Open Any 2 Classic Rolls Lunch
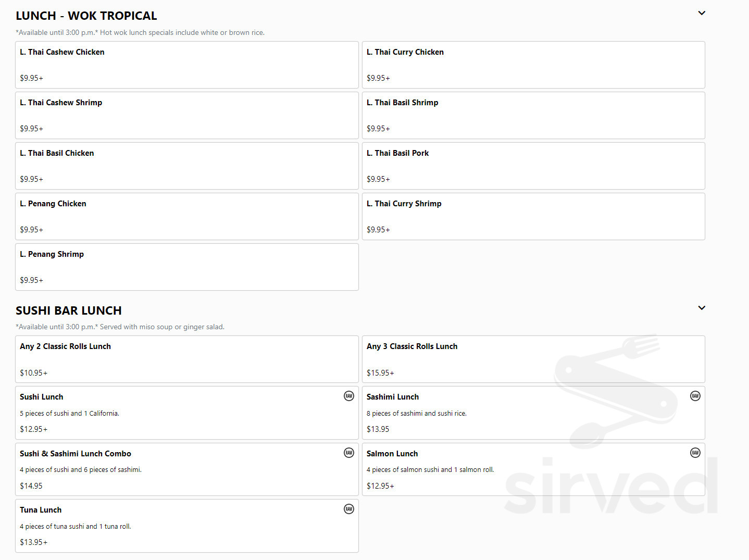Image resolution: width=749 pixels, height=560 pixels. 186,359
